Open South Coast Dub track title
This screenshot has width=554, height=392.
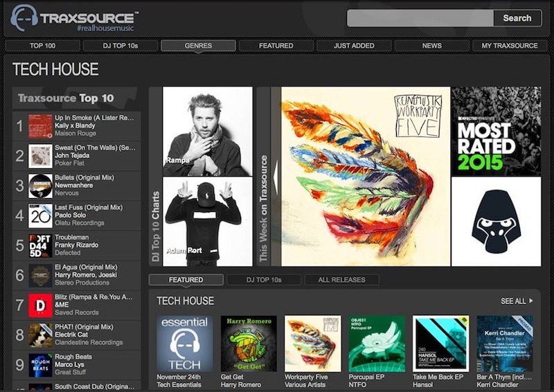(94, 386)
